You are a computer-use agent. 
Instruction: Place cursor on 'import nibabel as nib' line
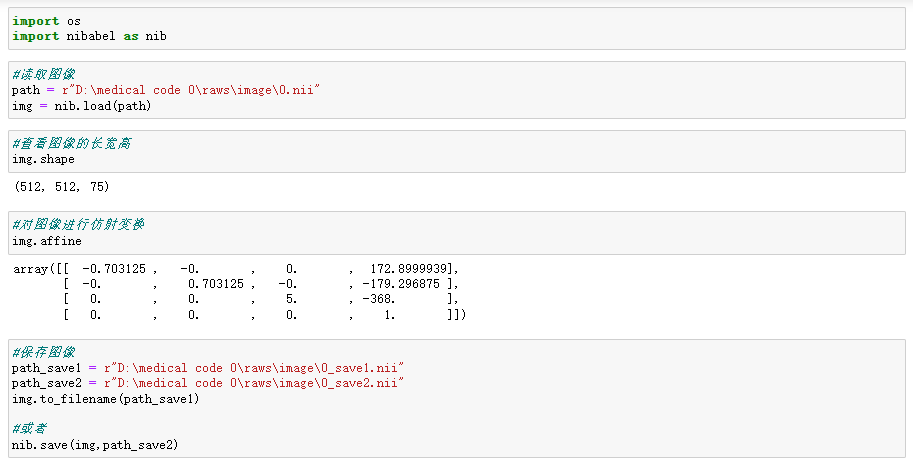click(89, 36)
